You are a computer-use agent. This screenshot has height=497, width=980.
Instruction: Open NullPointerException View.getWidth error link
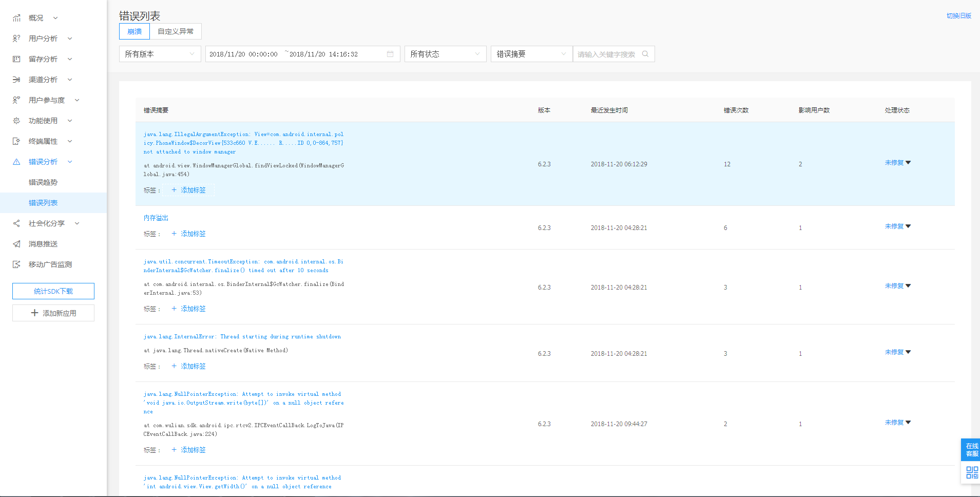[242, 482]
